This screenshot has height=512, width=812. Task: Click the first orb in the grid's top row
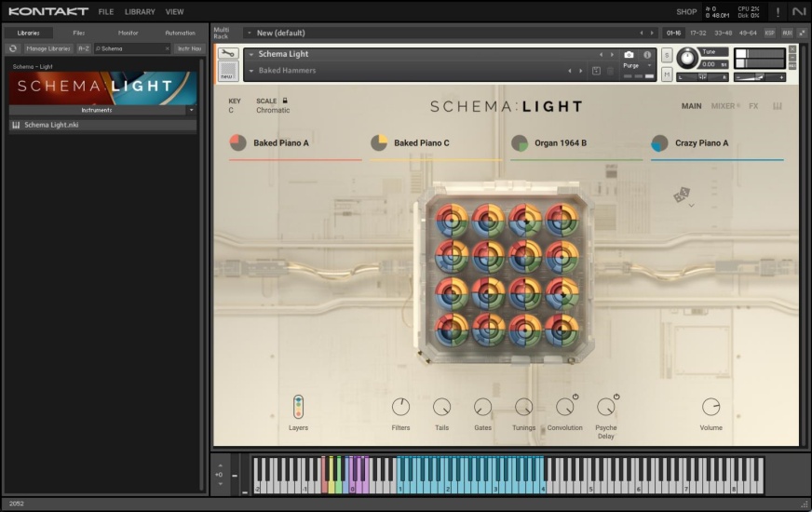coord(452,220)
